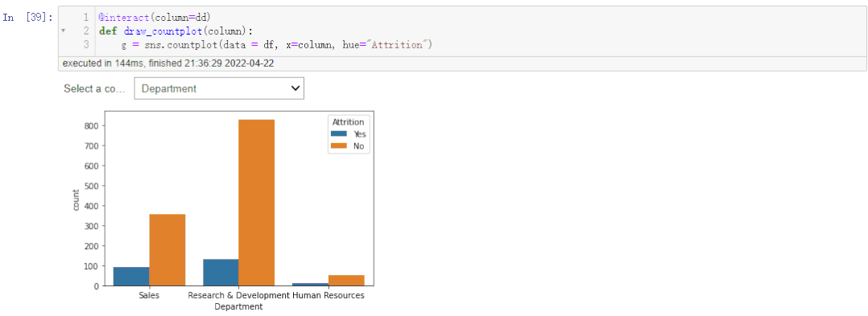Image resolution: width=868 pixels, height=316 pixels.
Task: Click the blue Yes legend swatch
Action: [338, 133]
